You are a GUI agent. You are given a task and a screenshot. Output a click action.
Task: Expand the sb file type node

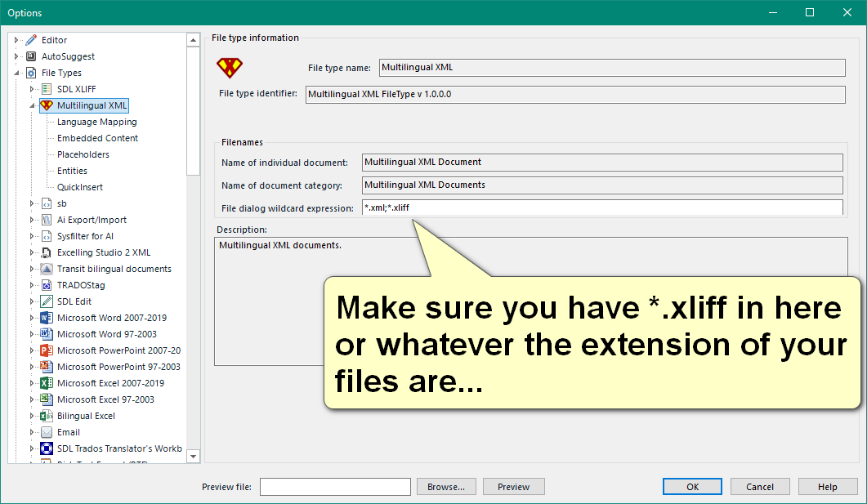click(x=32, y=203)
